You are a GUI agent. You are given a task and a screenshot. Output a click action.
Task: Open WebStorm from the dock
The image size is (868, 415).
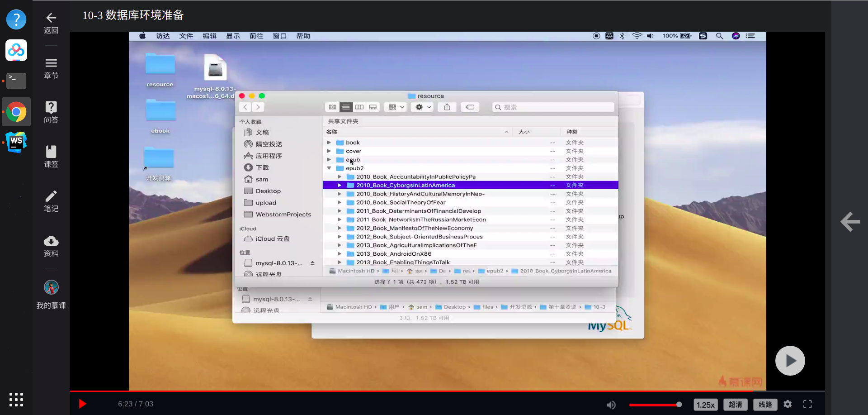pos(16,143)
